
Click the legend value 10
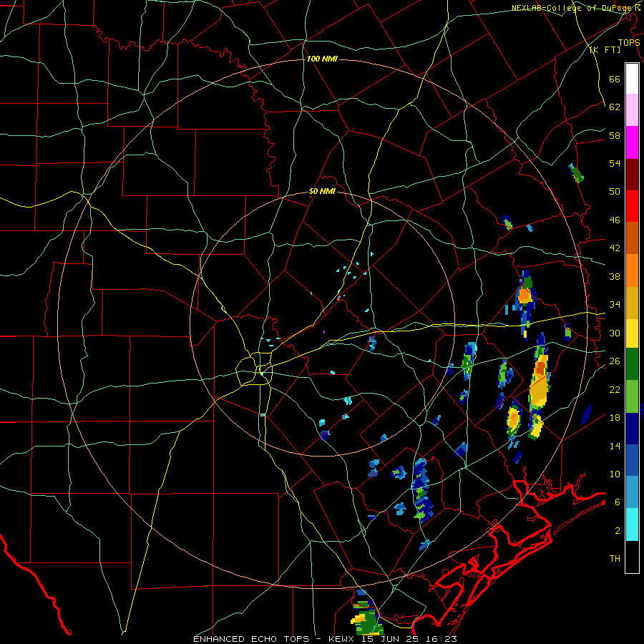[615, 474]
